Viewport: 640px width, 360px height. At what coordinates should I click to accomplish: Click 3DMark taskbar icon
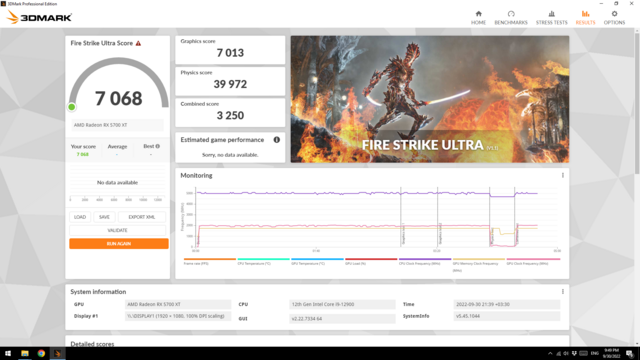click(57, 353)
